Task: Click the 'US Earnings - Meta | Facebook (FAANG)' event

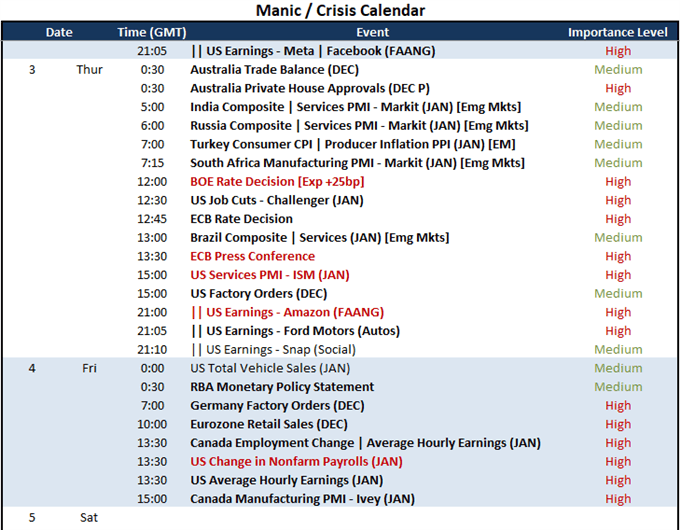Action: (313, 51)
